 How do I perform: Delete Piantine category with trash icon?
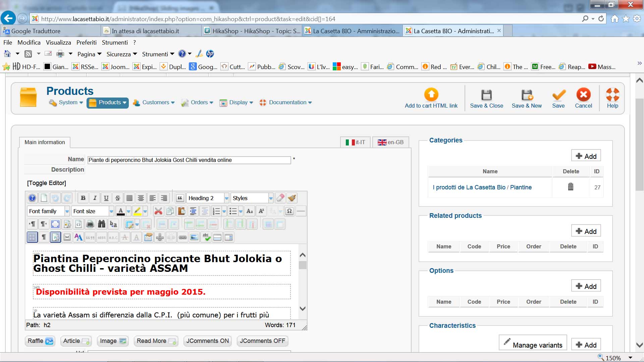coord(571,187)
